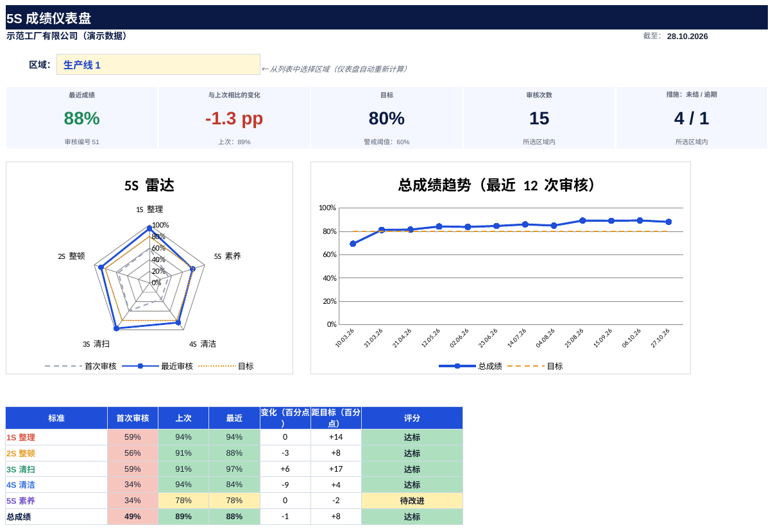Click the +17 cell in the 3S 清扫 row
The image size is (773, 532).
(x=336, y=469)
